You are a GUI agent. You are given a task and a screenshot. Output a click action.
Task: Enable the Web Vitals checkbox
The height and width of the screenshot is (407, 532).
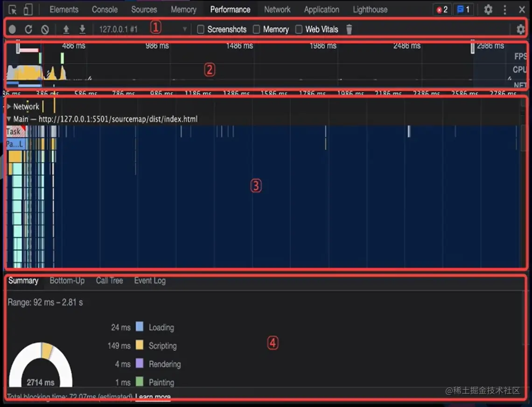(x=298, y=29)
